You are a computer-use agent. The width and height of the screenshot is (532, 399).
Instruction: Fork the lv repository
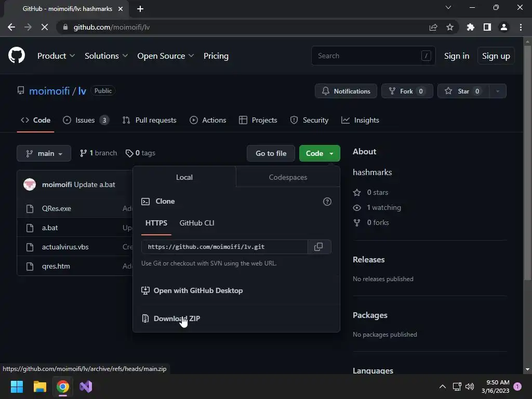407,91
